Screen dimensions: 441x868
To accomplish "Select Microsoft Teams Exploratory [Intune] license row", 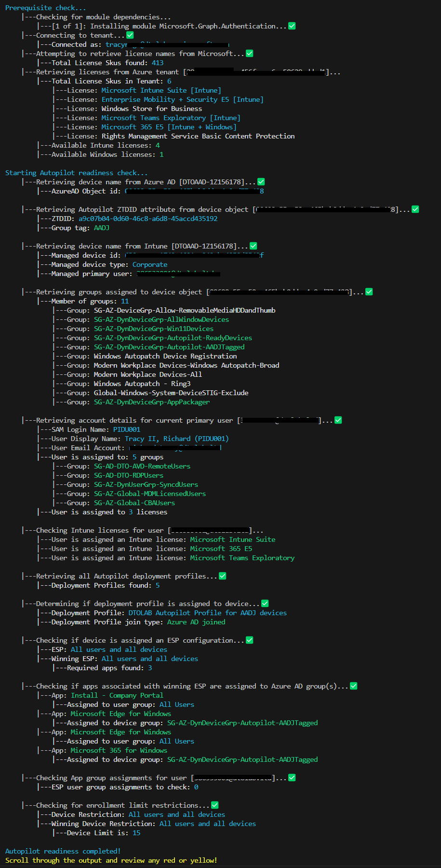I will tap(171, 118).
